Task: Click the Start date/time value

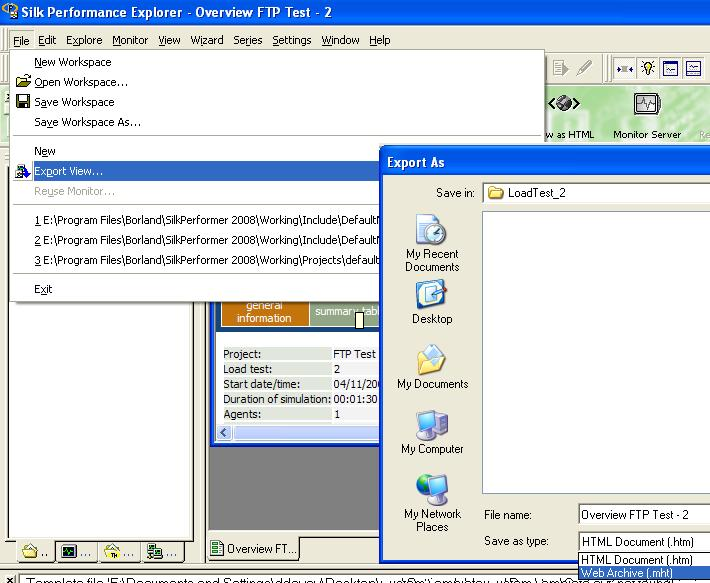Action: [355, 384]
